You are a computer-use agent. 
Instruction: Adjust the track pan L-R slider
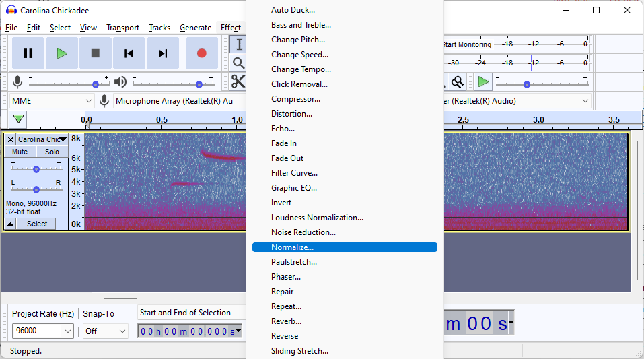tap(36, 189)
